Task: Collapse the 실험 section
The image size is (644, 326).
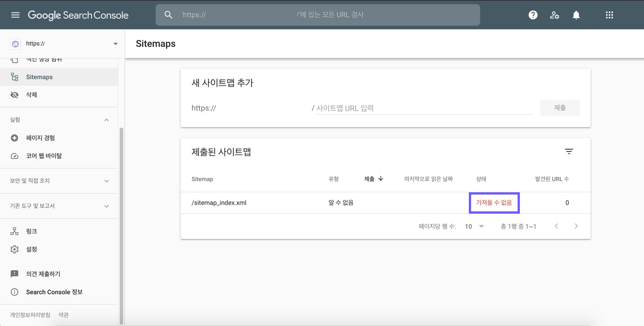Action: tap(107, 120)
